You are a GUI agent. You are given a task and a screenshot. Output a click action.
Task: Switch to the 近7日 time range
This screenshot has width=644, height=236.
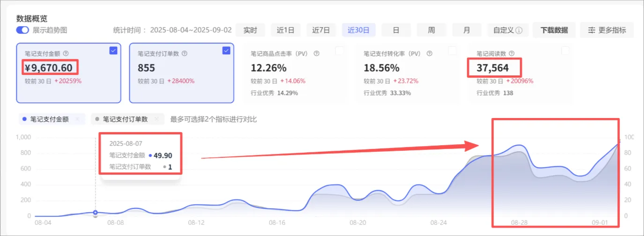pyautogui.click(x=321, y=30)
